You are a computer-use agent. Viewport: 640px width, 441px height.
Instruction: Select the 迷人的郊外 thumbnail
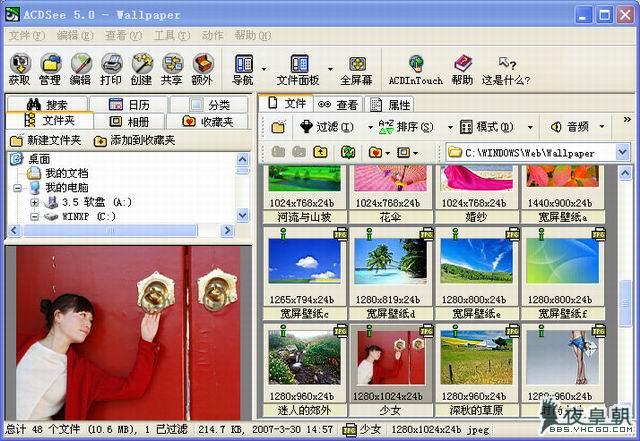tap(304, 370)
